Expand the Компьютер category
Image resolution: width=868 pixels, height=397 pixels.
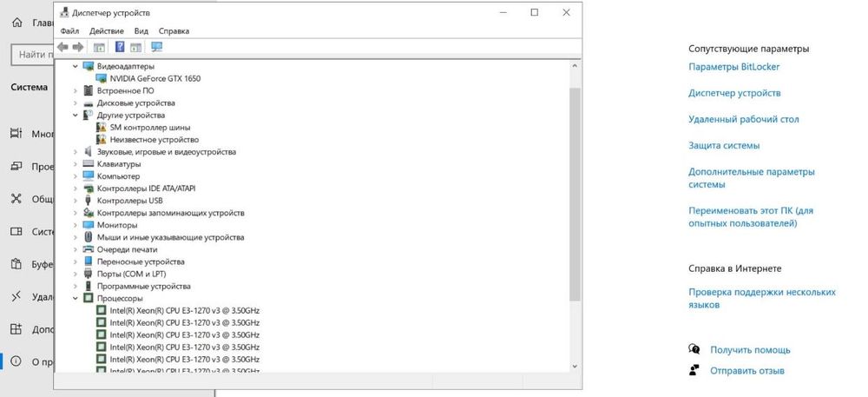(76, 176)
